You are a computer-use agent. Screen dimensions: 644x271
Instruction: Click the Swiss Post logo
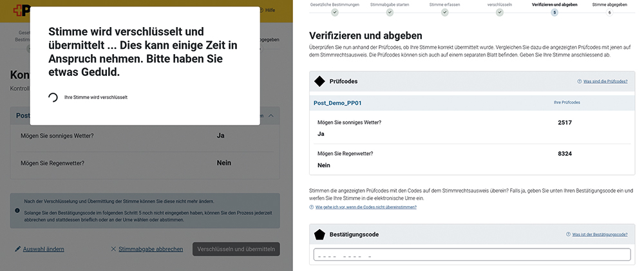pos(21,10)
